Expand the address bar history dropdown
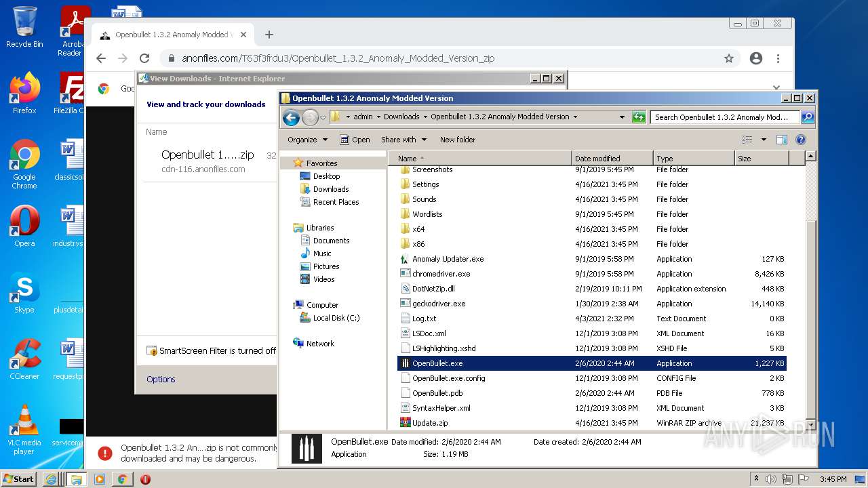868x488 pixels. (622, 117)
